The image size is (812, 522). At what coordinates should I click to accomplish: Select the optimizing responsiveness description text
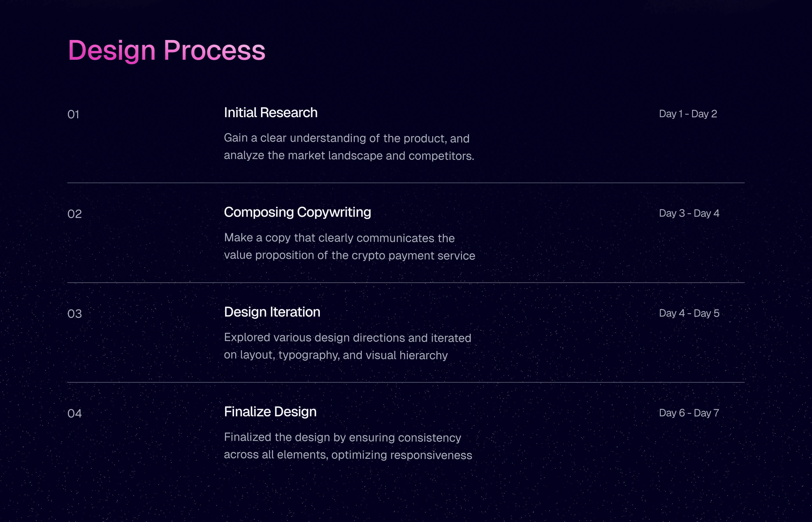[x=348, y=446]
